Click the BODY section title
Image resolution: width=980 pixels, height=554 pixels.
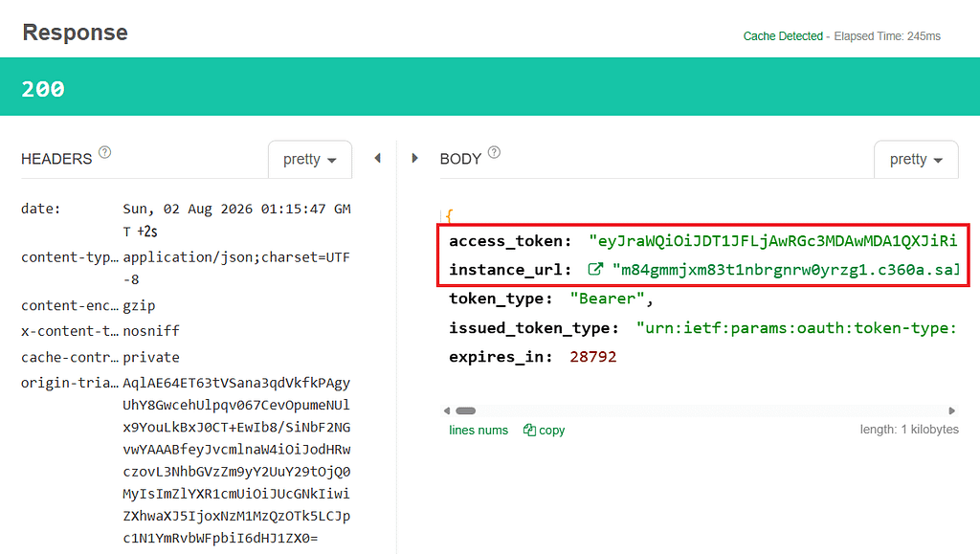[460, 159]
